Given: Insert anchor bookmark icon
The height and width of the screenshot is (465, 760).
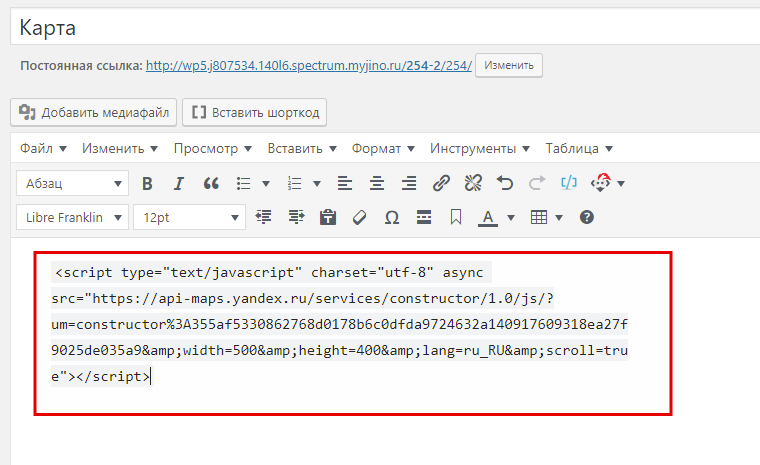Looking at the screenshot, I should coord(456,217).
